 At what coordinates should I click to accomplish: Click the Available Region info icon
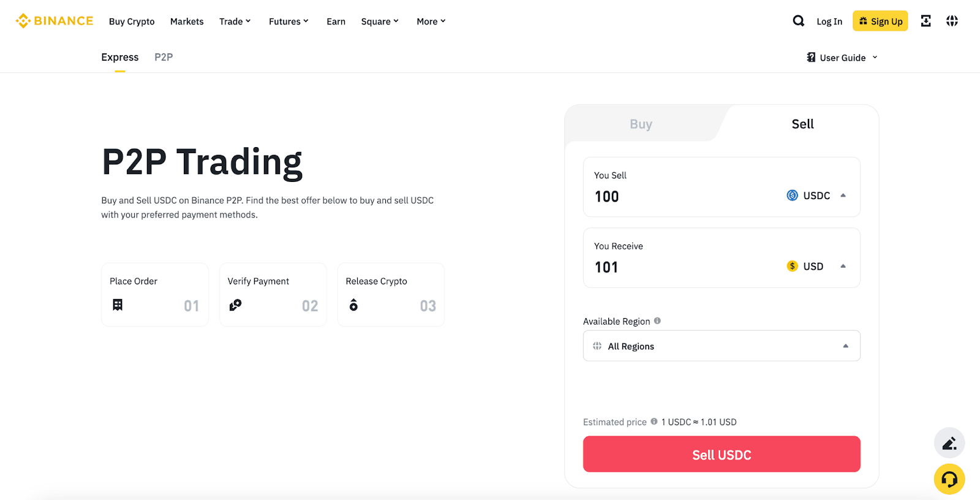tap(657, 321)
